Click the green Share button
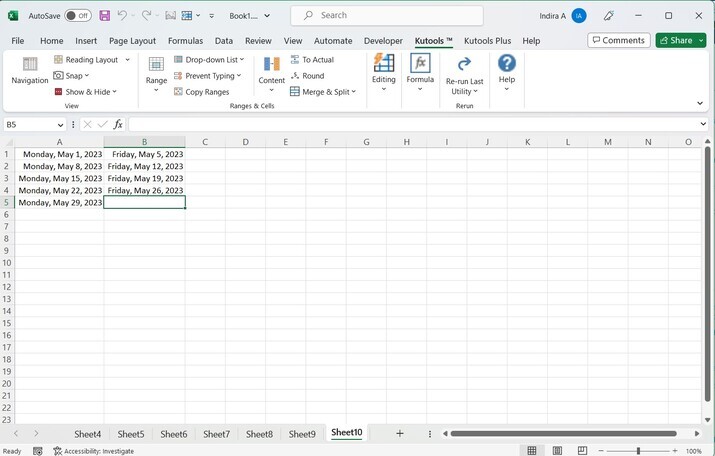Viewport: 715px width, 456px height. point(676,40)
